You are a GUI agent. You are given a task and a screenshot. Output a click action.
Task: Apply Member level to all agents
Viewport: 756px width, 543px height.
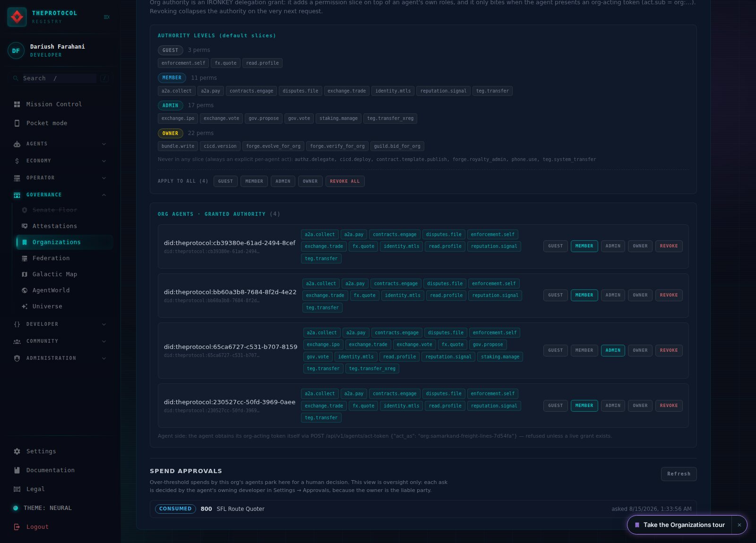tap(254, 181)
